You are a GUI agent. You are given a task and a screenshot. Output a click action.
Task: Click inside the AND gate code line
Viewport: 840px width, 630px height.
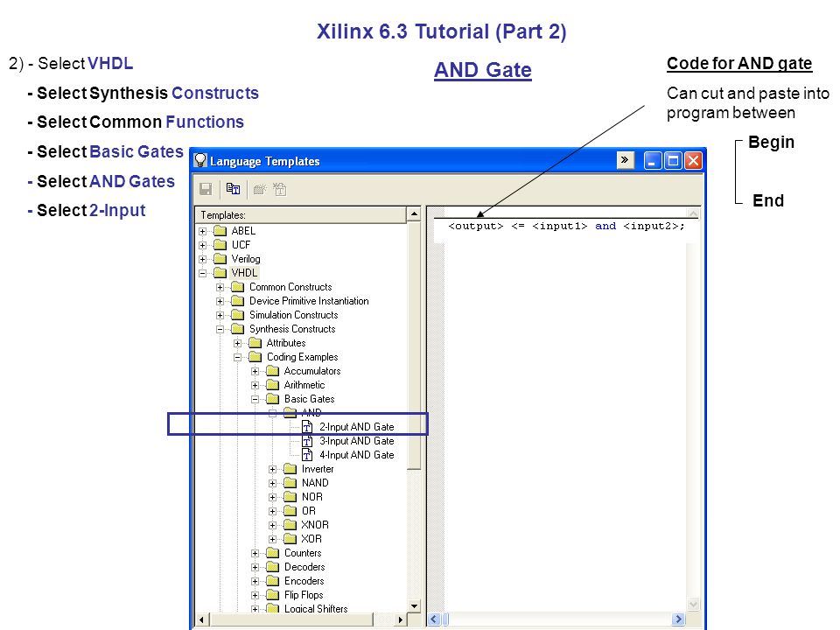click(566, 226)
